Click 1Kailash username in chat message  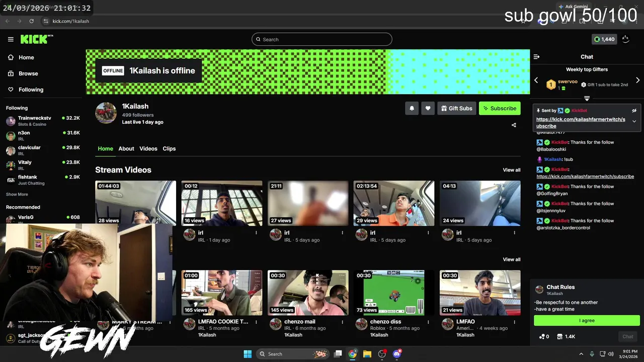pos(553,159)
